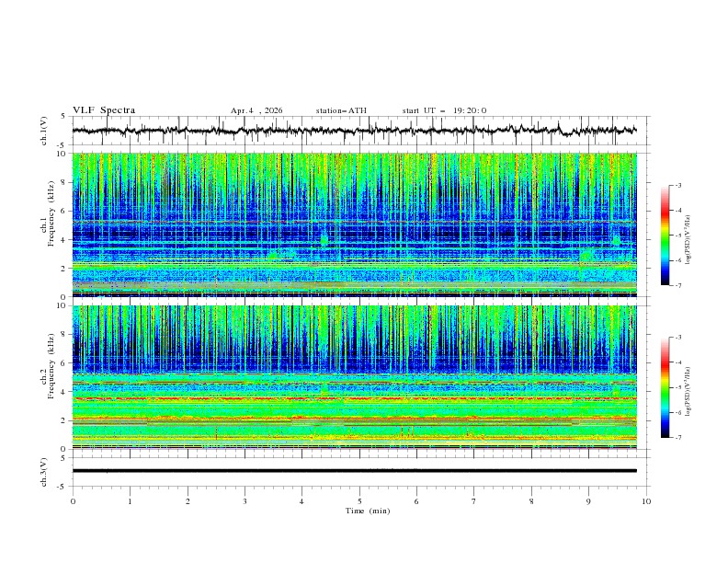Click the ch.2 "Frequency (kHz)" axis label
Image resolution: width=728 pixels, height=563 pixels.
point(51,366)
